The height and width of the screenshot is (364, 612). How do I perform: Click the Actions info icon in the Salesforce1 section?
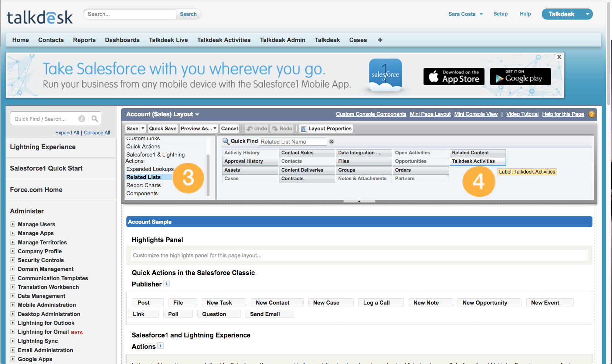pyautogui.click(x=160, y=346)
